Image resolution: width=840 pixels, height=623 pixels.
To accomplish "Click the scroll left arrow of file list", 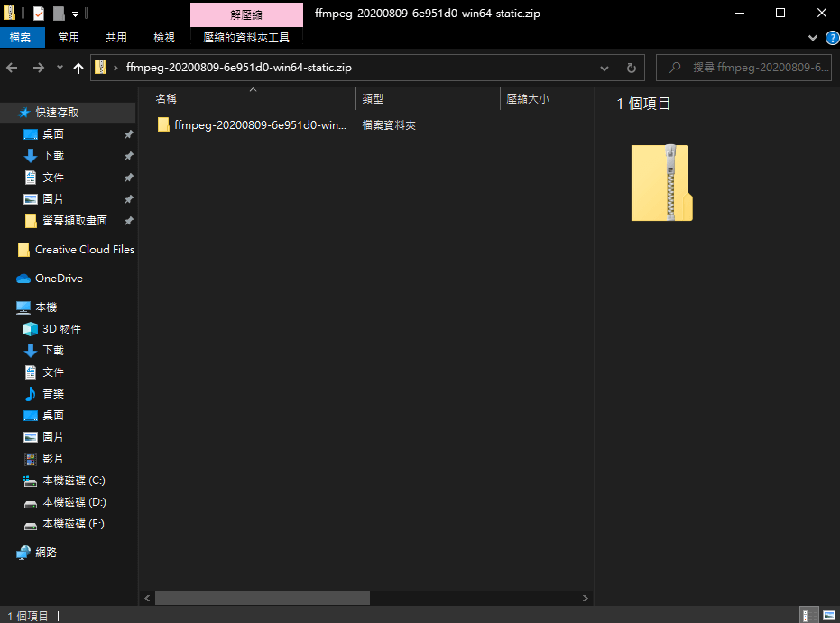I will pyautogui.click(x=147, y=598).
